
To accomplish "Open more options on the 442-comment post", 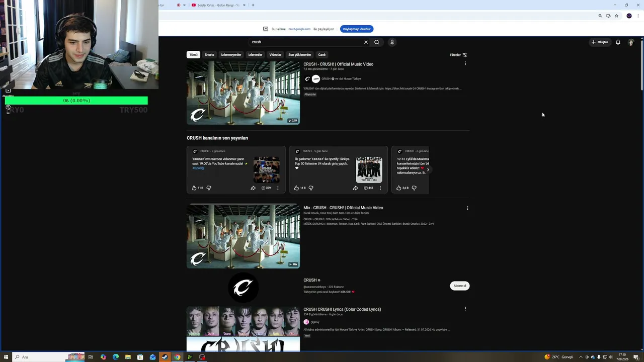I will [380, 188].
